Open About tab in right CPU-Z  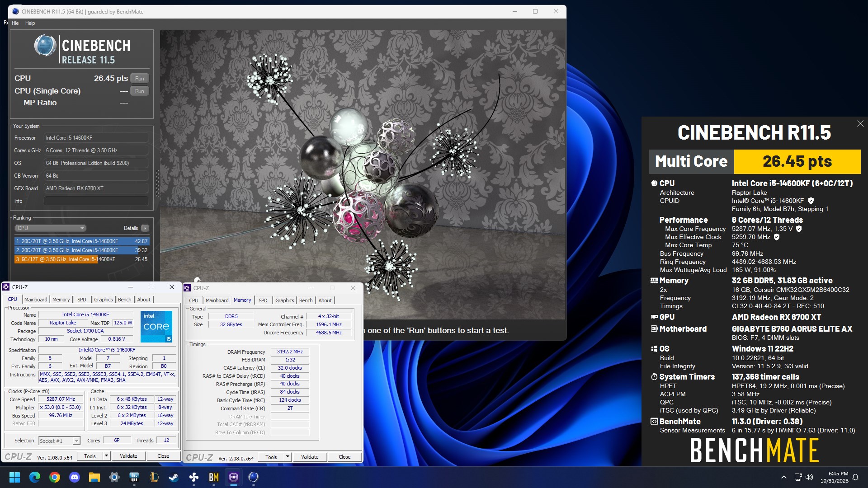pos(325,300)
